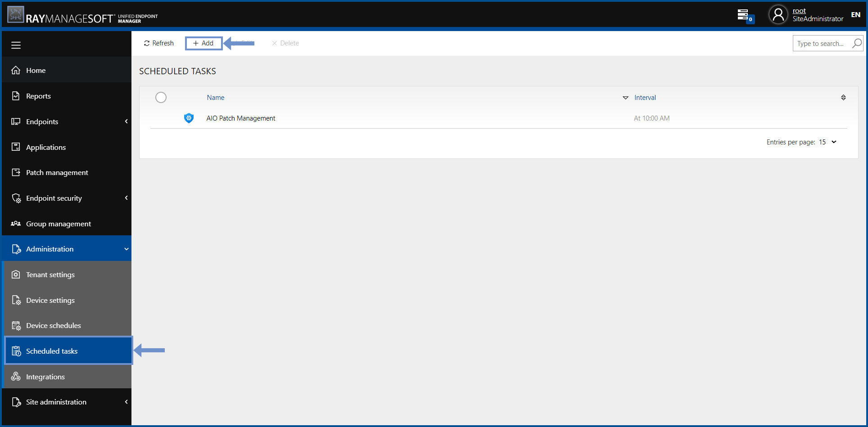This screenshot has height=427, width=868.
Task: Click the Add button to create a task
Action: (203, 43)
